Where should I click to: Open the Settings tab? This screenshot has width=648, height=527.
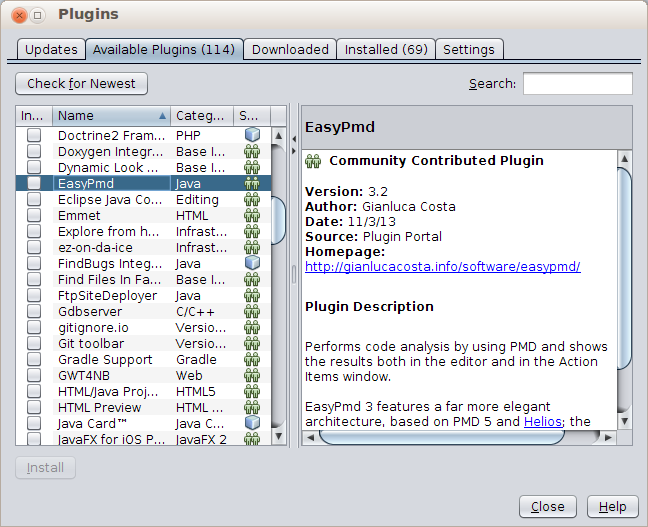coord(468,49)
